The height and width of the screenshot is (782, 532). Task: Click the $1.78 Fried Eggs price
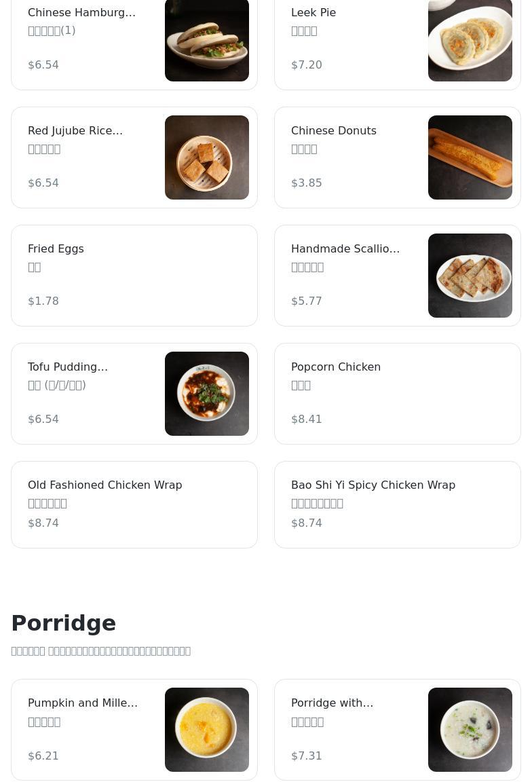click(x=43, y=301)
